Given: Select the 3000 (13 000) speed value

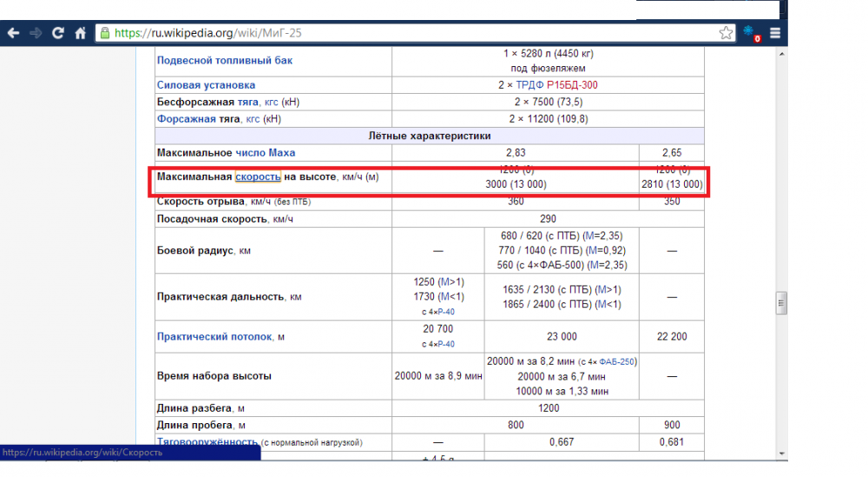Looking at the screenshot, I should point(516,184).
